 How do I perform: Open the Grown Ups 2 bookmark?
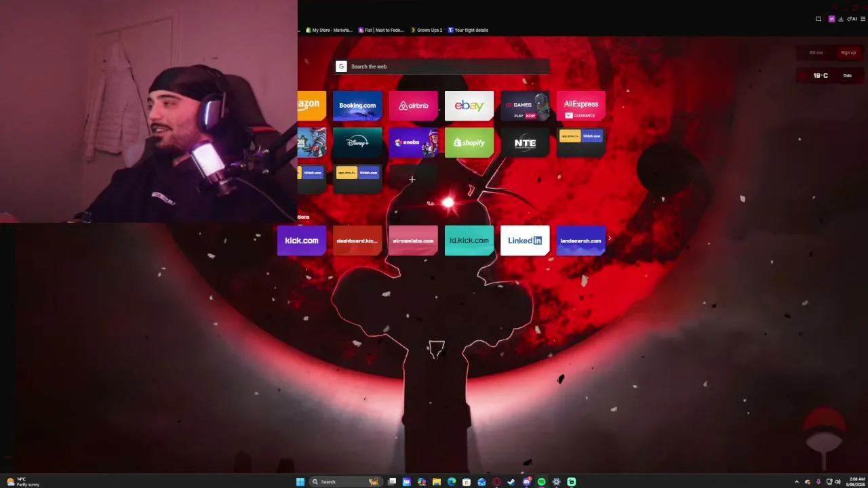click(427, 30)
